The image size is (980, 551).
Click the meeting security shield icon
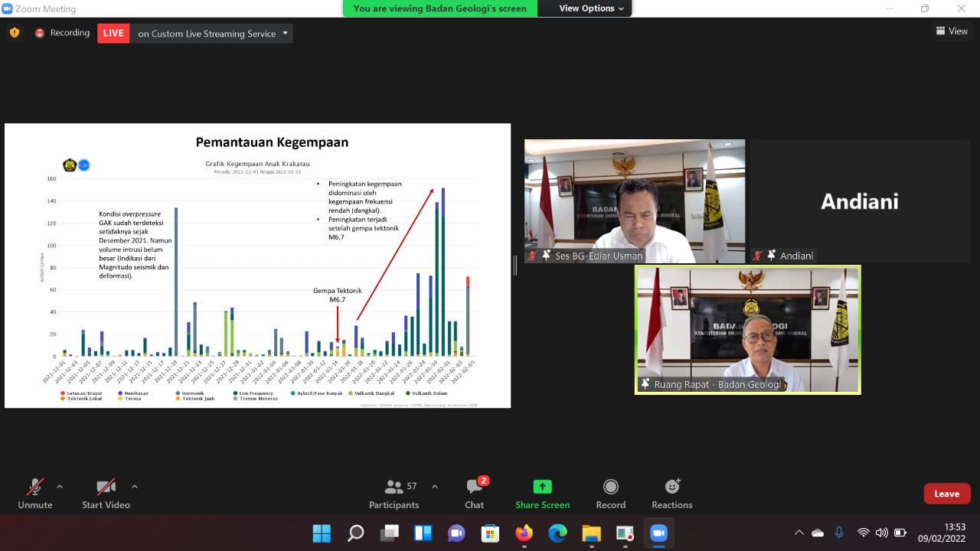tap(14, 33)
